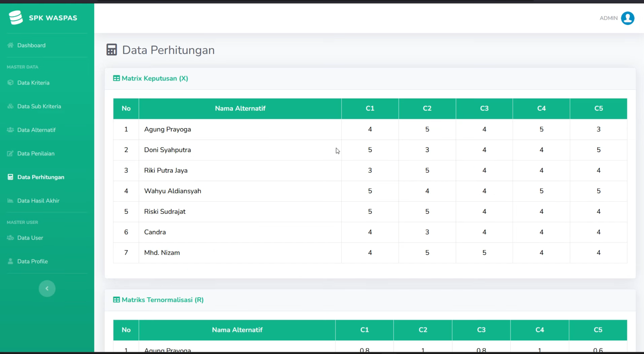Viewport: 644px width, 354px height.
Task: Click the SPK WASPAS brand title
Action: pyautogui.click(x=53, y=18)
